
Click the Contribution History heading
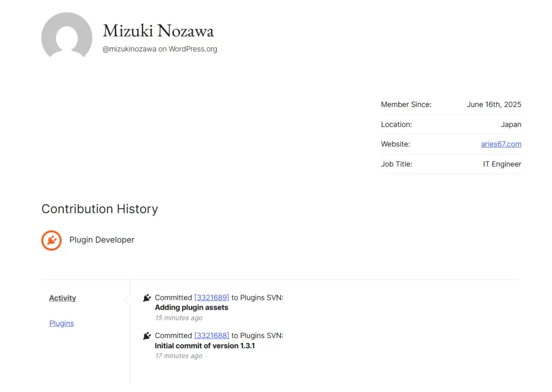(x=99, y=209)
